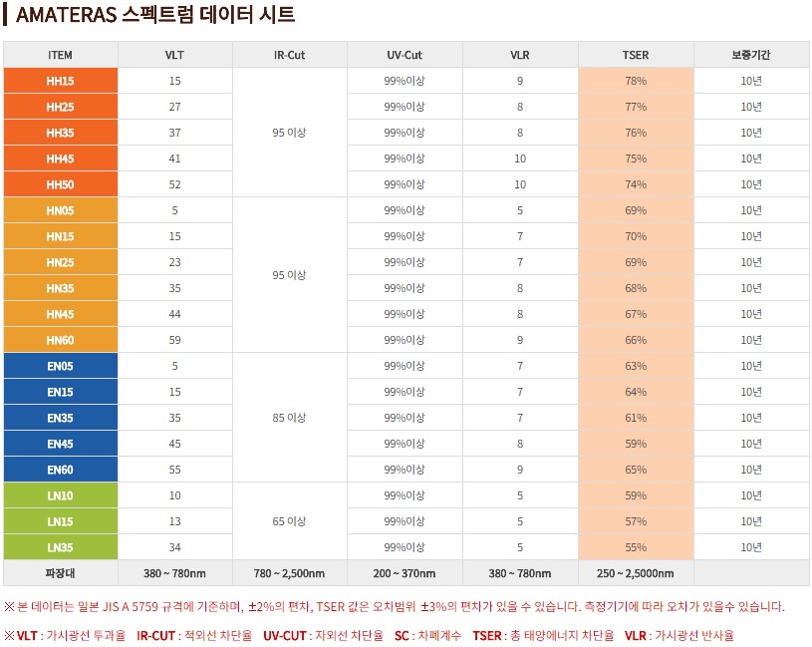This screenshot has height=647, width=812.
Task: Select the 780 ~ 2,500nm wavelength cell
Action: click(290, 573)
